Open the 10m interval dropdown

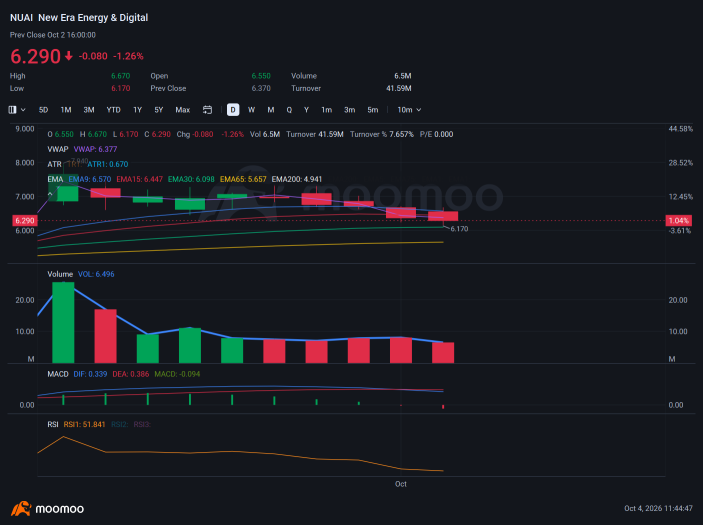click(x=409, y=110)
